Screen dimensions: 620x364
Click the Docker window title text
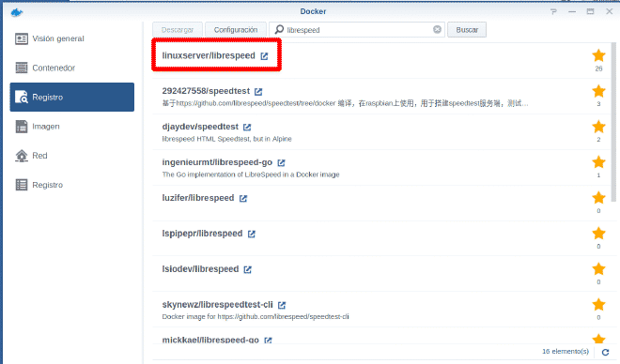click(313, 11)
